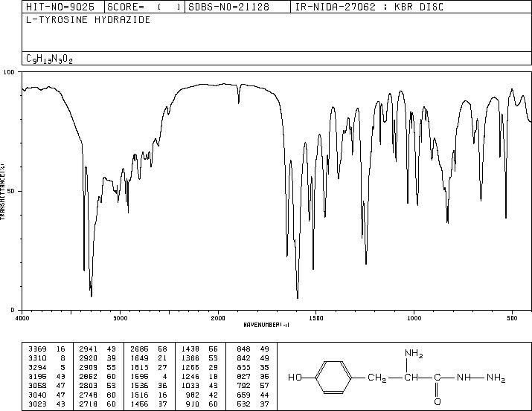
Task: Click the 982 table entry
Action: 192,395
